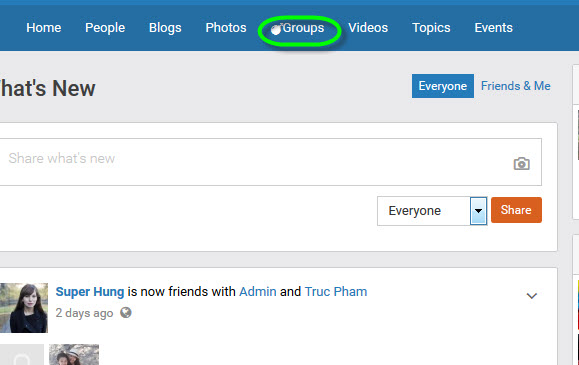Select the Everyone feed filter
The image size is (579, 365).
(x=443, y=86)
